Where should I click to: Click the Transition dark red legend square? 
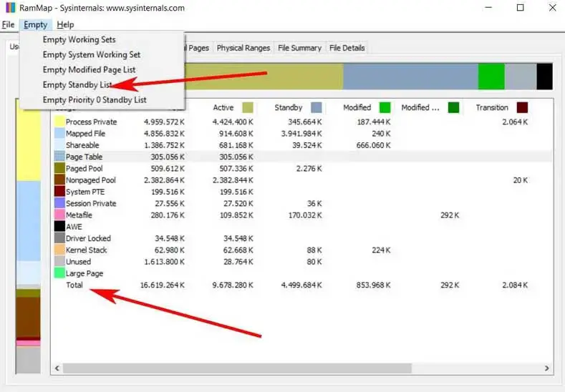tap(522, 107)
